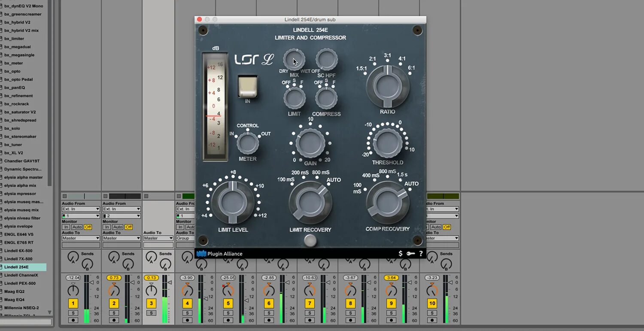This screenshot has height=331, width=644.
Task: Click the GAIN knob
Action: (310, 143)
